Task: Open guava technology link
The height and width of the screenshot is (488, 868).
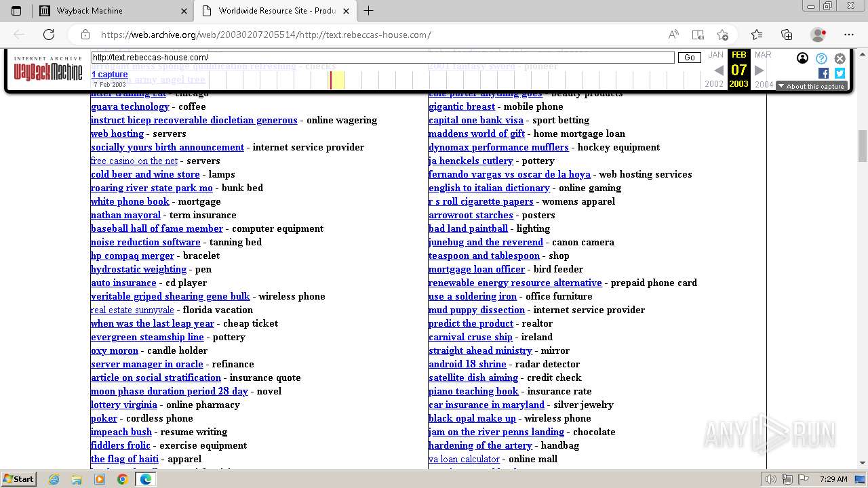Action: coord(130,106)
